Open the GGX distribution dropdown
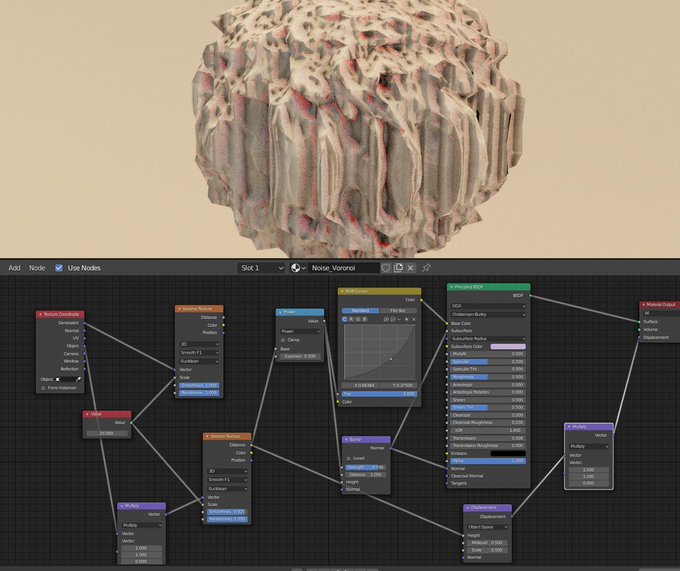 tap(488, 306)
